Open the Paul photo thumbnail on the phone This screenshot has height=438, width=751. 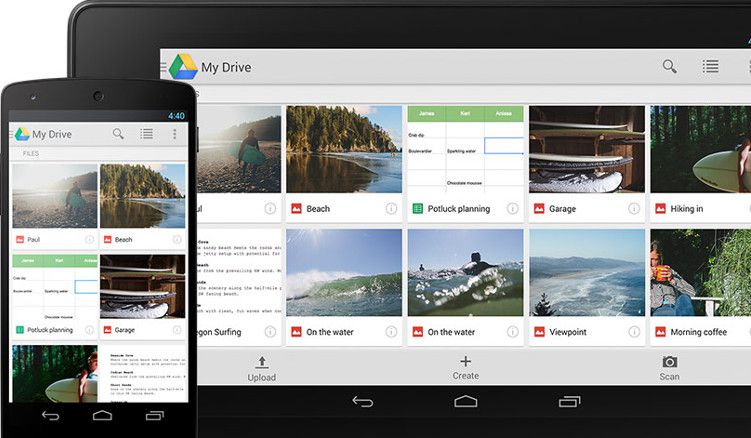point(55,196)
